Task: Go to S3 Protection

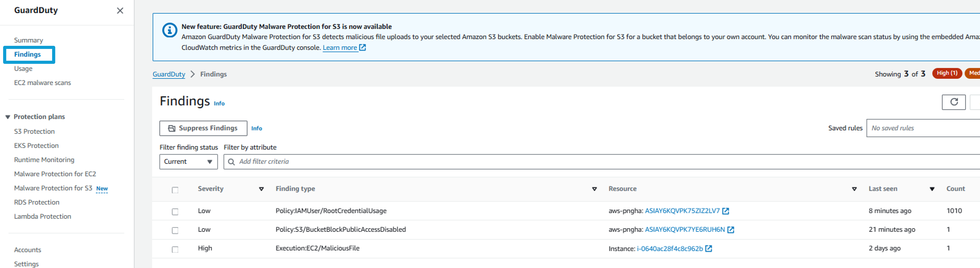Action: pos(34,131)
